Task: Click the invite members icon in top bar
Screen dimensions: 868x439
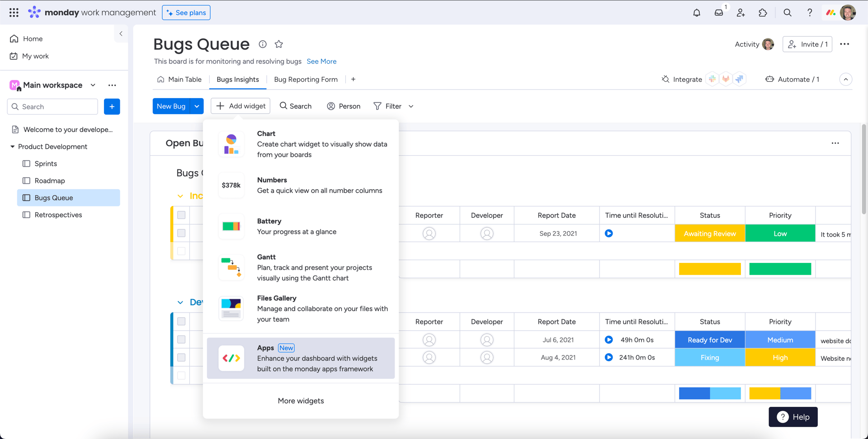Action: click(x=741, y=13)
